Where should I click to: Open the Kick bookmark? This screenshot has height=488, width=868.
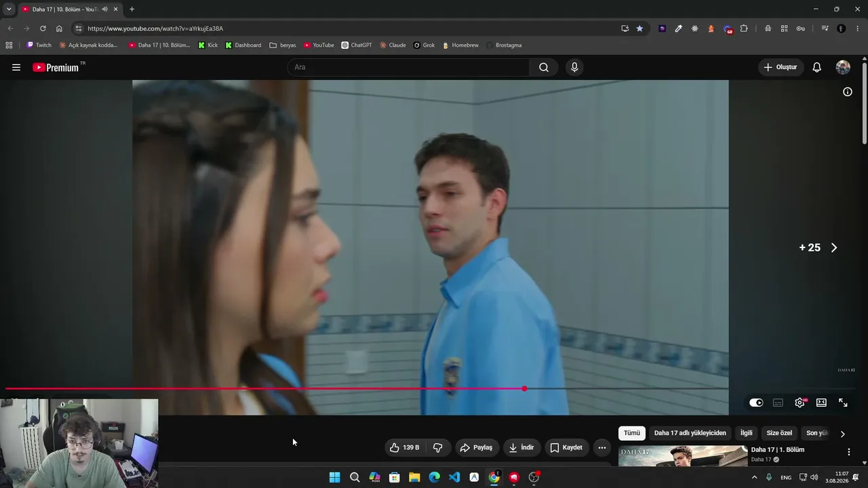[208, 45]
